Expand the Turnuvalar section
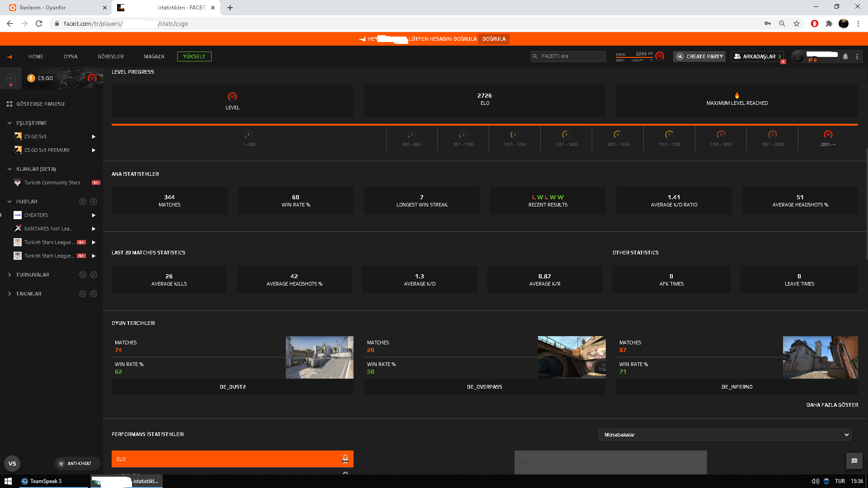 tap(9, 275)
